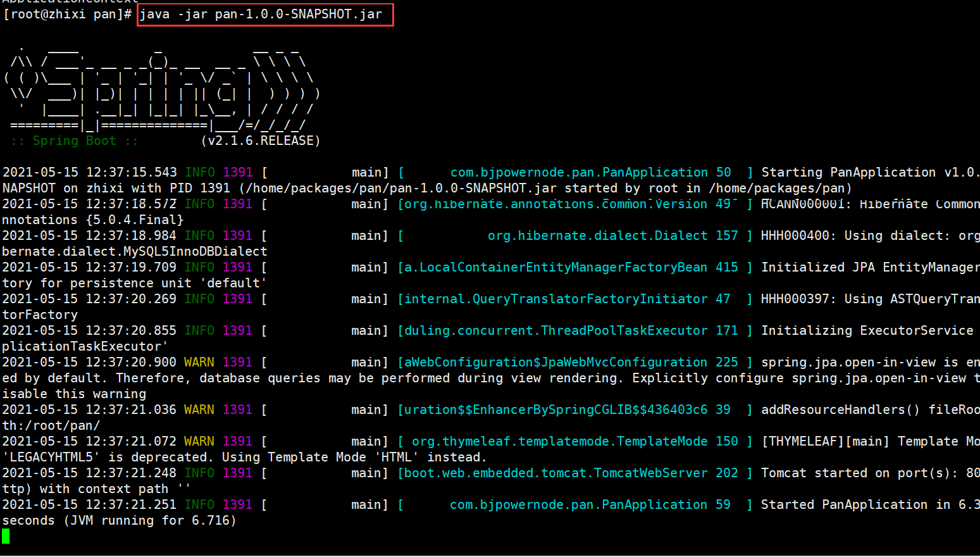Click 'boot.web.embedded.tomcat.TomcatWebServer 202' logger
The width and height of the screenshot is (980, 557).
coord(571,473)
